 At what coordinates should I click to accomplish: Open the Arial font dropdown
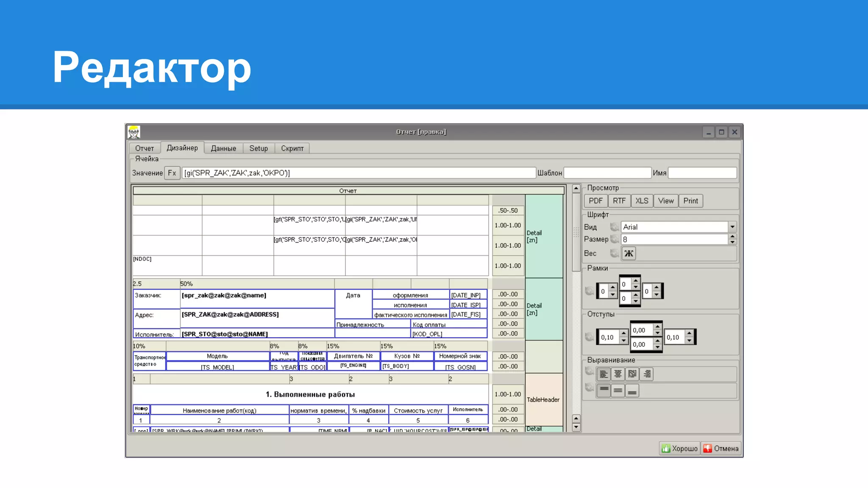tap(732, 227)
